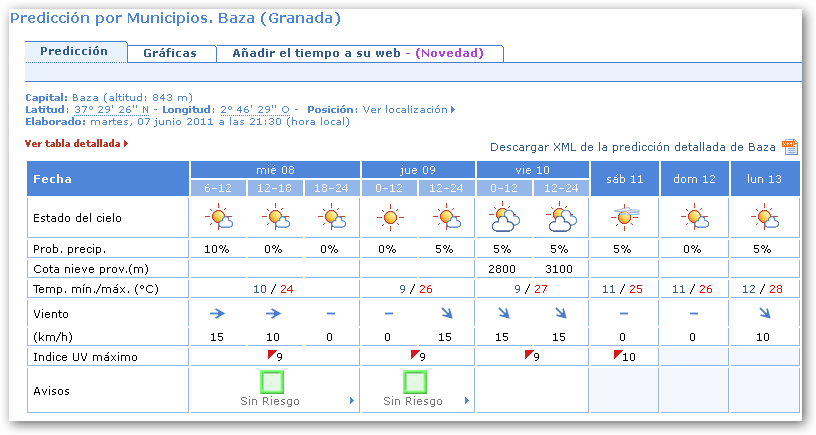Screen dimensions: 816x435
Task: Select the Predicción tab
Action: 75,51
